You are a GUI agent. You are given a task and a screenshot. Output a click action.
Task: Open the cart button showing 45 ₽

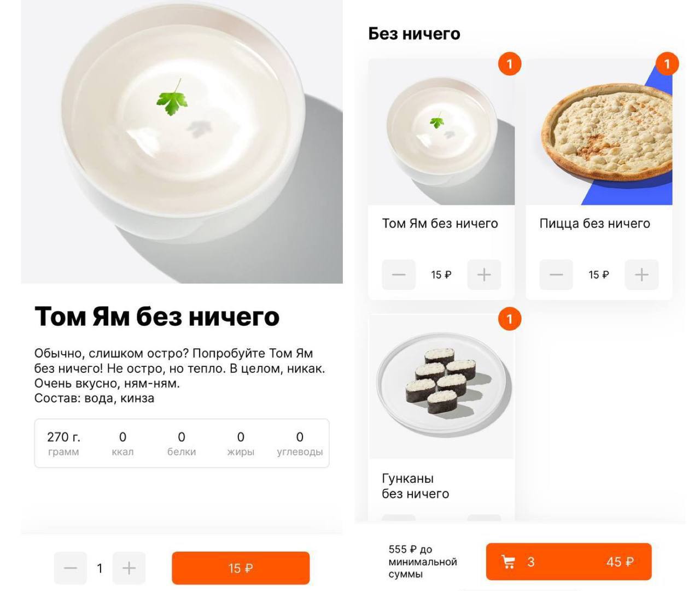coord(569,561)
